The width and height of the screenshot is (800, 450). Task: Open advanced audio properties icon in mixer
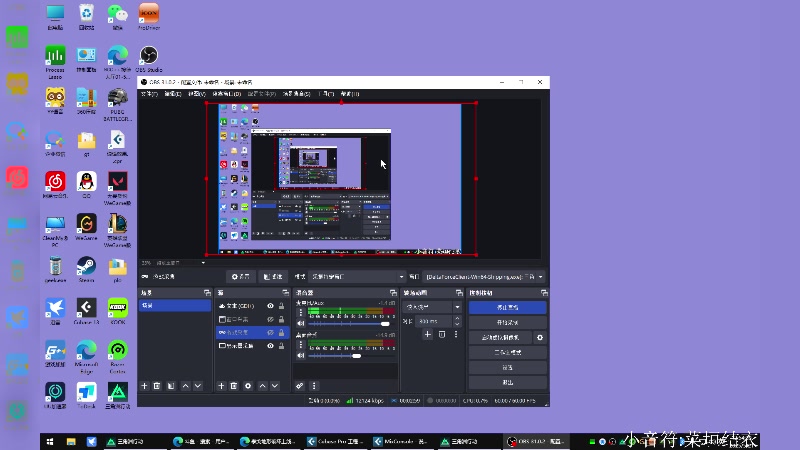tap(300, 386)
